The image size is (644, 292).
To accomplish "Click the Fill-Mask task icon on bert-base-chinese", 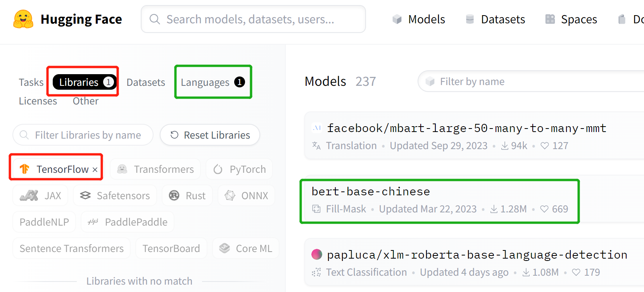I will click(x=316, y=209).
